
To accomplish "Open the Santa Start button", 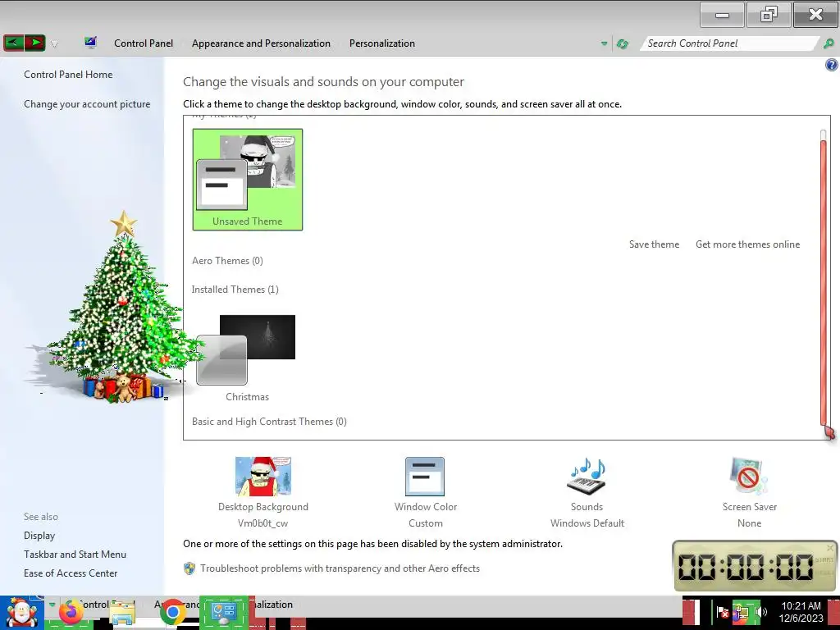I will point(21,613).
